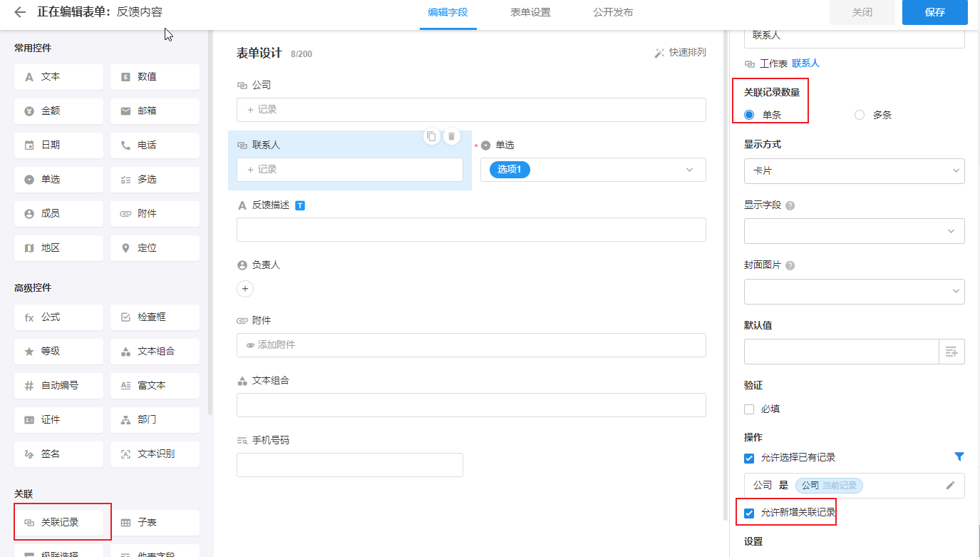Image resolution: width=980 pixels, height=557 pixels.
Task: Click the 快速排列 quick arrange option
Action: 680,53
